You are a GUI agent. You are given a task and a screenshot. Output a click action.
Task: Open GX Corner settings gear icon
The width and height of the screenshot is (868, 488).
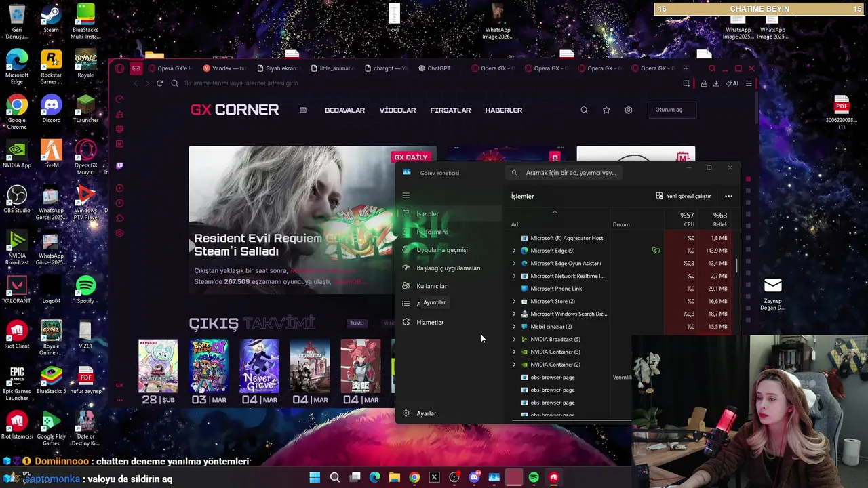pyautogui.click(x=629, y=110)
